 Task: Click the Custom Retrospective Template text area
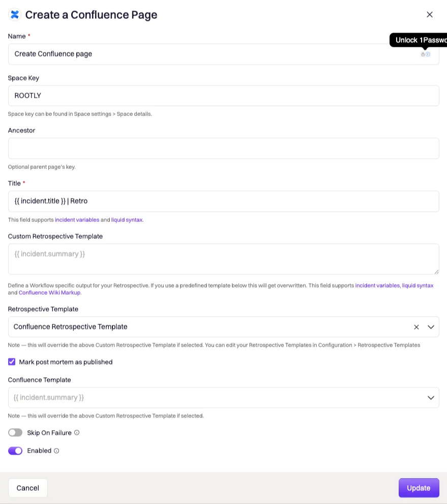(x=224, y=259)
